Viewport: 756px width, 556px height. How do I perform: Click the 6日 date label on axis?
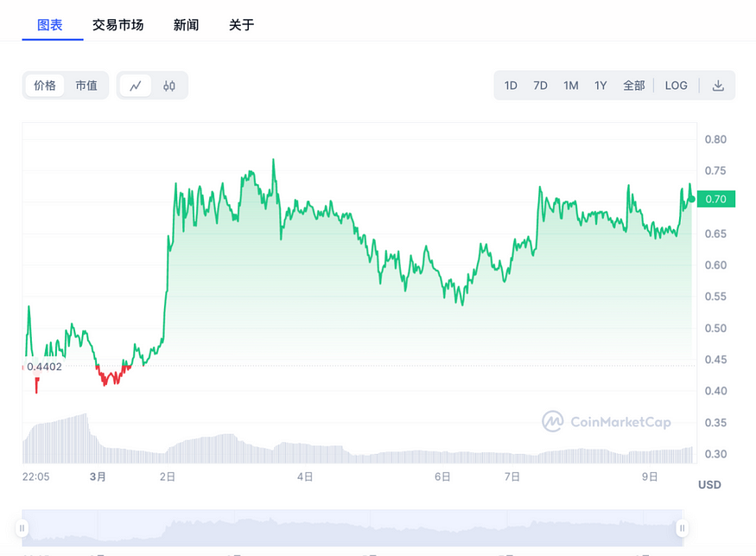pyautogui.click(x=442, y=476)
